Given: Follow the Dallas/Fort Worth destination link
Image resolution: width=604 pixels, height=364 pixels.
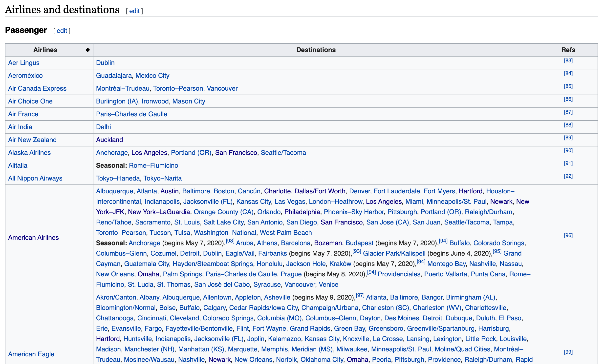Looking at the screenshot, I should pos(320,191).
